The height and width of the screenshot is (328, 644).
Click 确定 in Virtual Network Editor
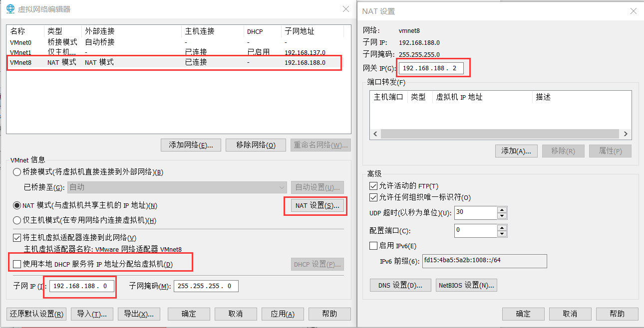pos(189,314)
